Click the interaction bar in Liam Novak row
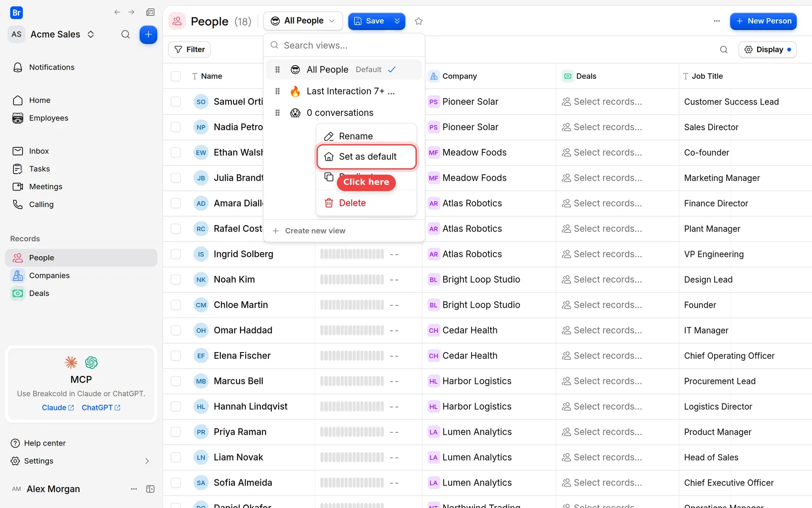The image size is (812, 508). (x=352, y=457)
